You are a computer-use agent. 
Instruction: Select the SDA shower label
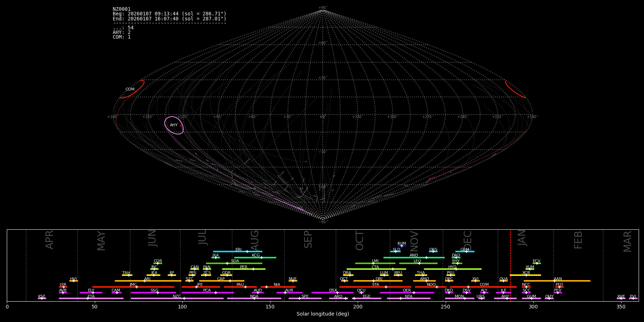click(235, 261)
